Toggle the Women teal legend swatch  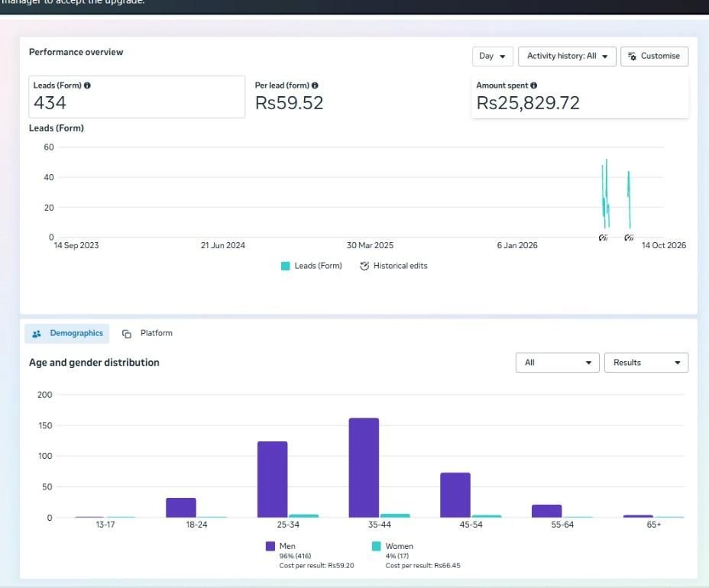376,546
